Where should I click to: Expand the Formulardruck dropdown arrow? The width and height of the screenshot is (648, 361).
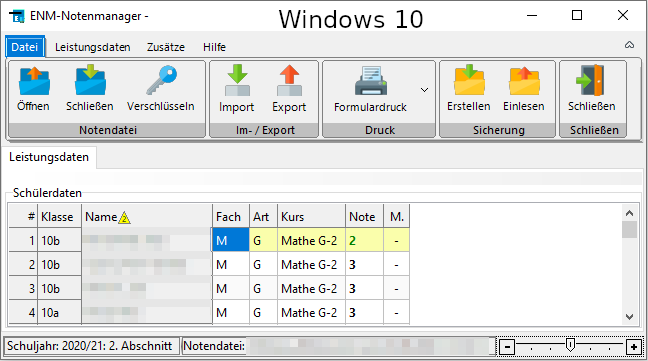(x=424, y=90)
